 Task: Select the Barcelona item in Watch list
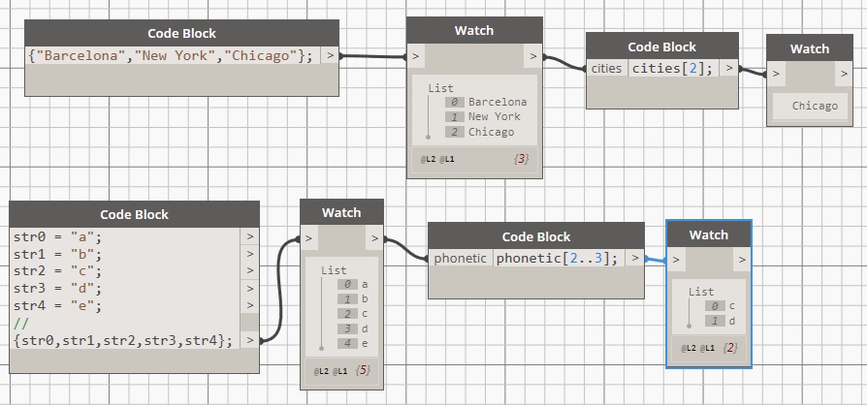pos(497,102)
